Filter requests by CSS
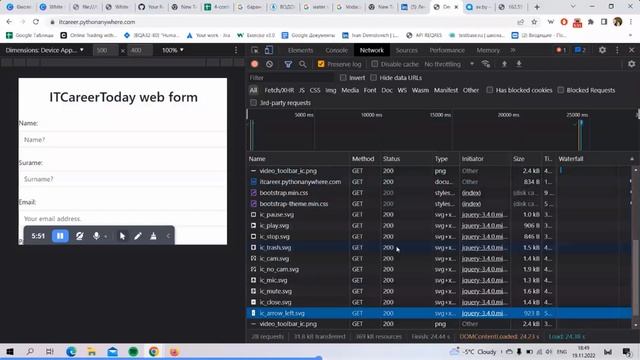 pos(315,90)
